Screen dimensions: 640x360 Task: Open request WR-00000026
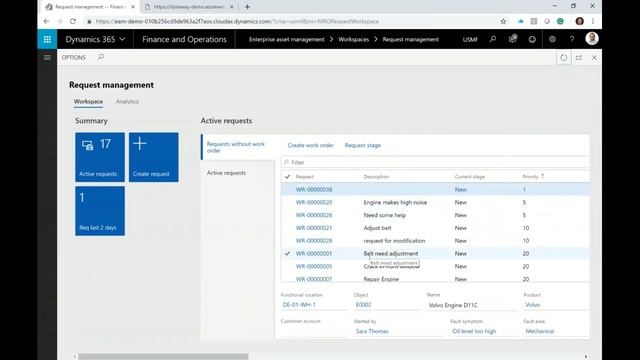[x=314, y=215]
